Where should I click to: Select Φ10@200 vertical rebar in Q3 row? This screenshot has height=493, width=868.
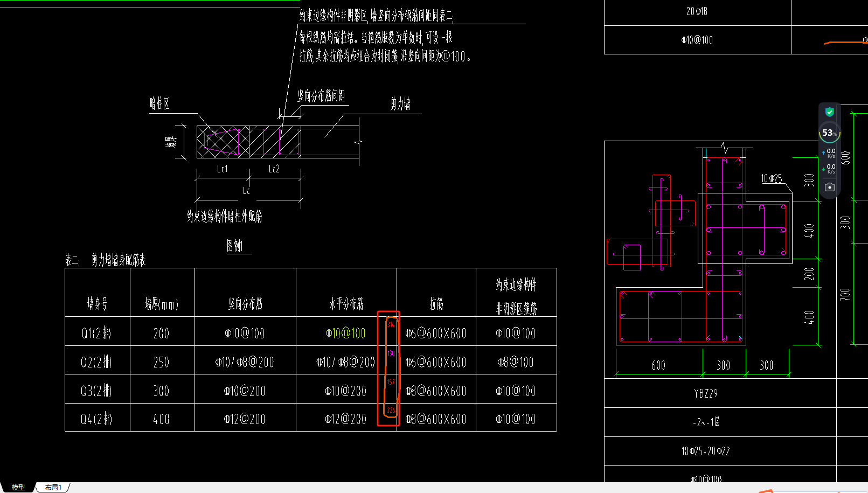(x=245, y=391)
